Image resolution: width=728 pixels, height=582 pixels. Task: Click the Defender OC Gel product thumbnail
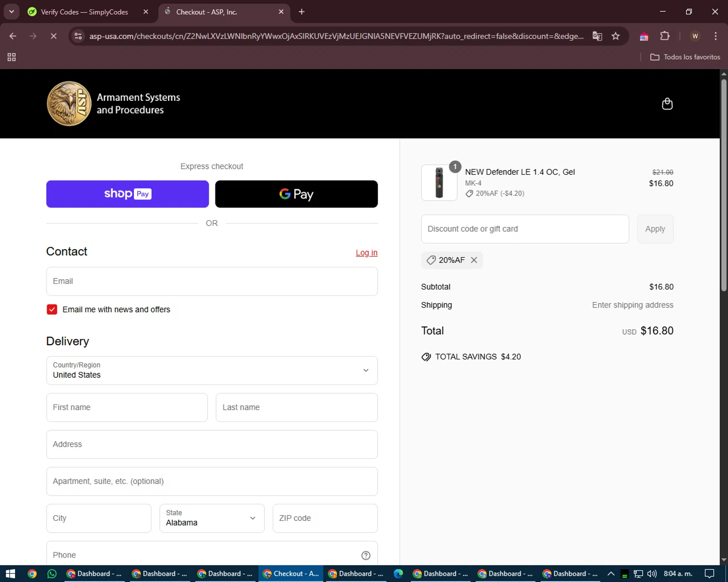[439, 183]
